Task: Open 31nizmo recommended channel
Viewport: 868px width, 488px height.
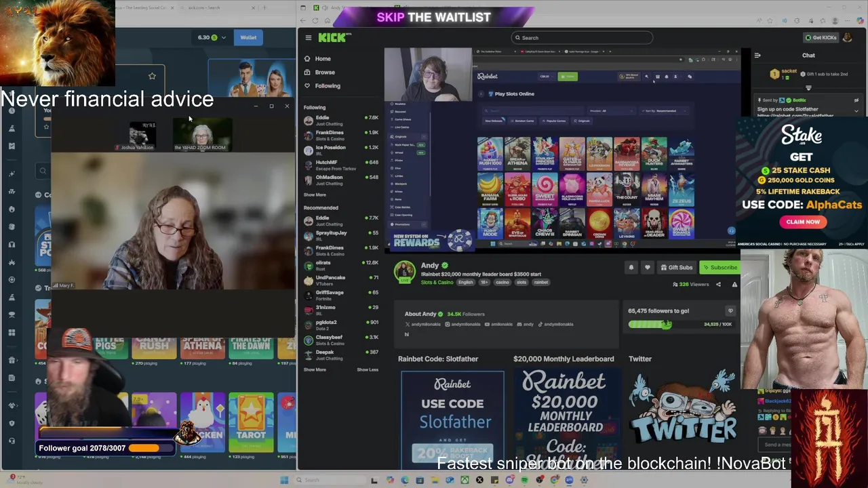Action: tap(341, 310)
